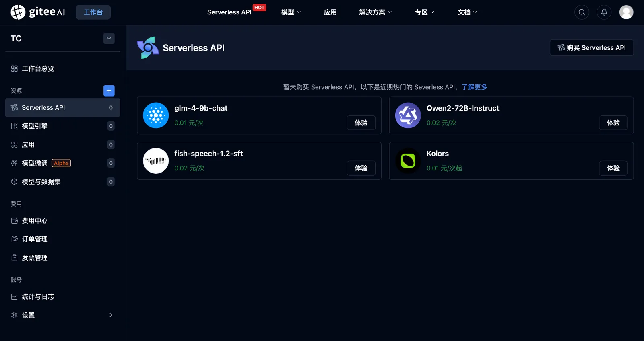Click the 工作台 button
Screen dimensions: 644x341
(93, 12)
